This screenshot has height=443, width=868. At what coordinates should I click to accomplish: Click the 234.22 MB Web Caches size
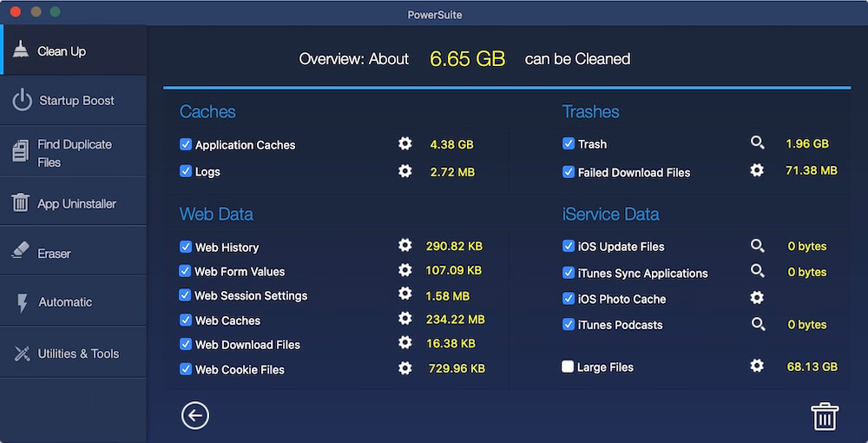(455, 320)
